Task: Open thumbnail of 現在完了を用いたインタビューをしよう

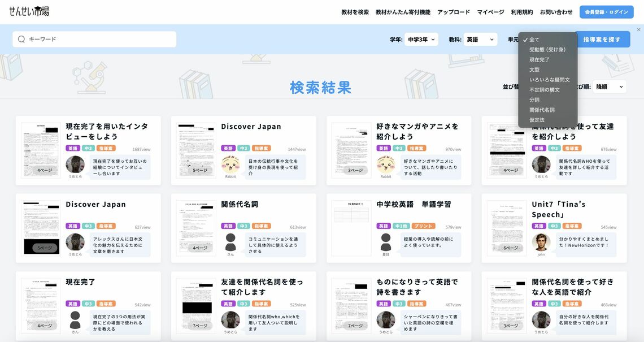Action: (41, 150)
